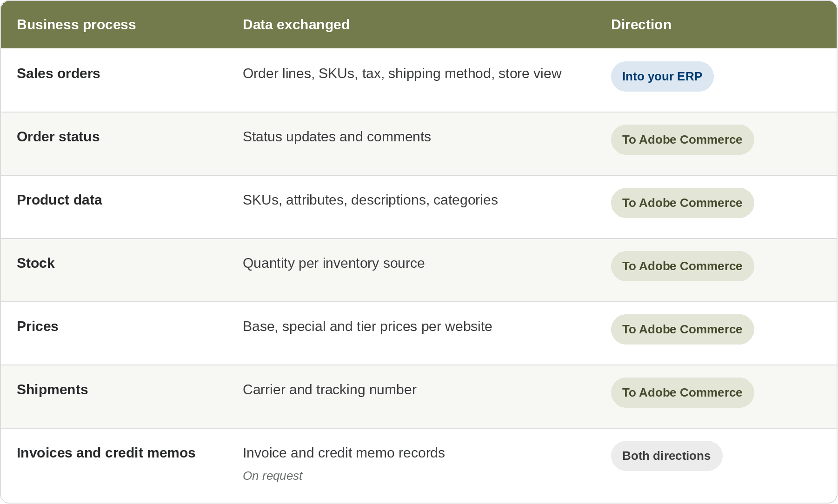This screenshot has height=504, width=838.
Task: Click 'To Adobe Commerce' badge in Prices row
Action: click(x=682, y=329)
